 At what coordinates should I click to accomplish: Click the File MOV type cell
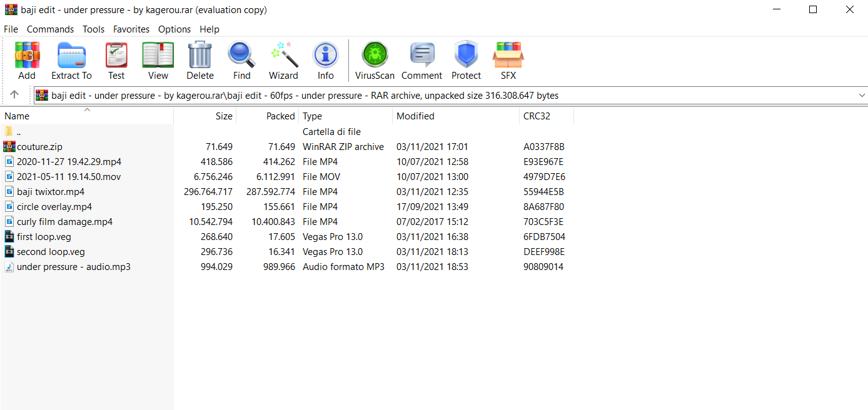[x=321, y=177]
